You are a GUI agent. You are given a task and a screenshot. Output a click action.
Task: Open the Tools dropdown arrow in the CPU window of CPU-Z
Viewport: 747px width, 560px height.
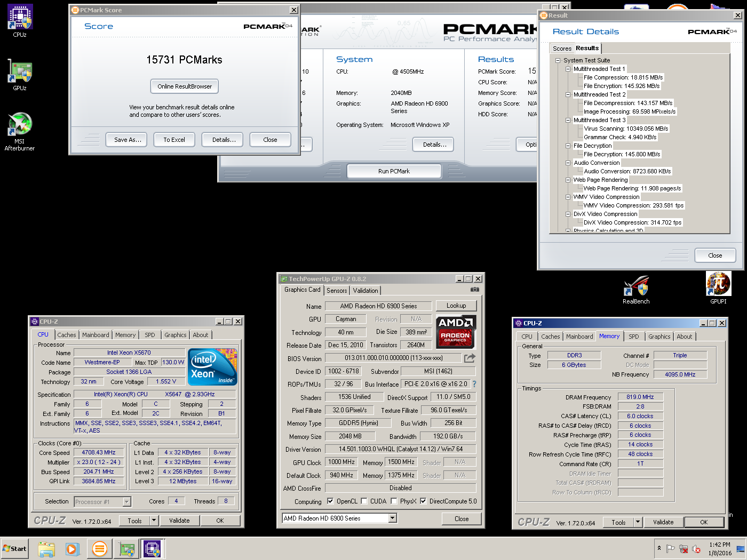(x=154, y=521)
